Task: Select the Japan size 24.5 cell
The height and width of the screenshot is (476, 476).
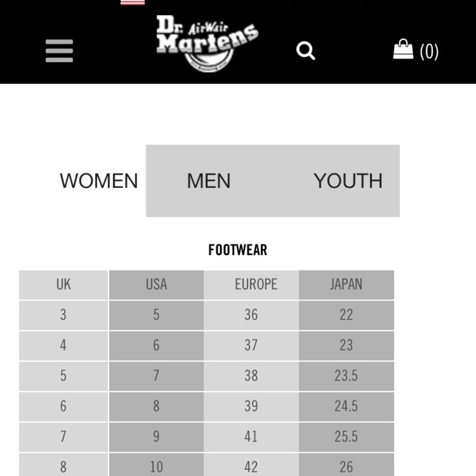Action: pyautogui.click(x=347, y=407)
